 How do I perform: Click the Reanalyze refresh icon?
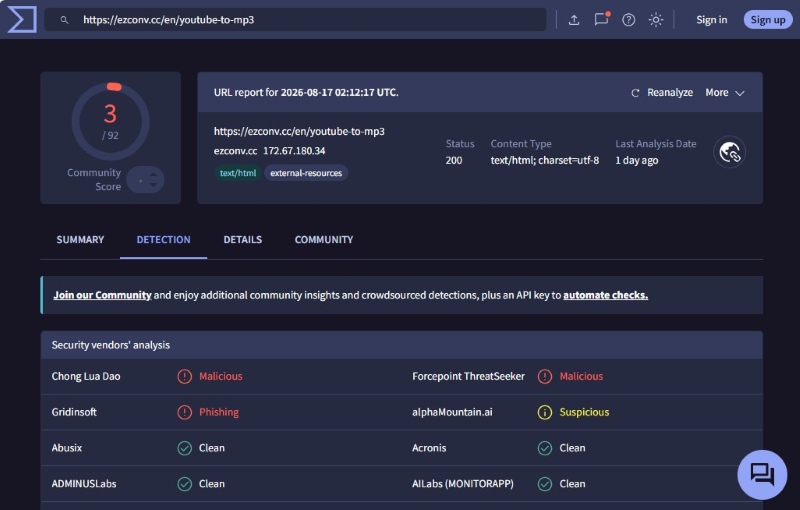(x=635, y=93)
